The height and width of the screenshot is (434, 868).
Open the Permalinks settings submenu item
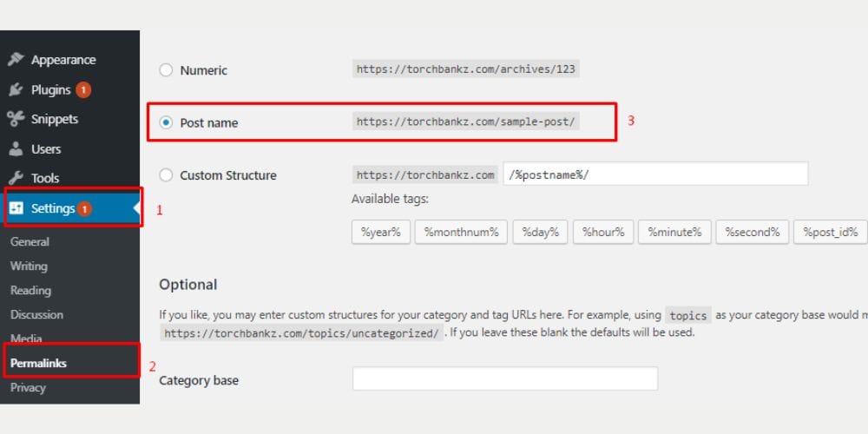[38, 363]
